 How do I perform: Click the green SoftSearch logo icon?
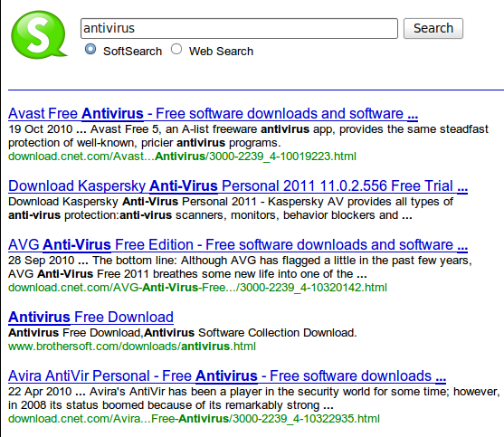39,34
